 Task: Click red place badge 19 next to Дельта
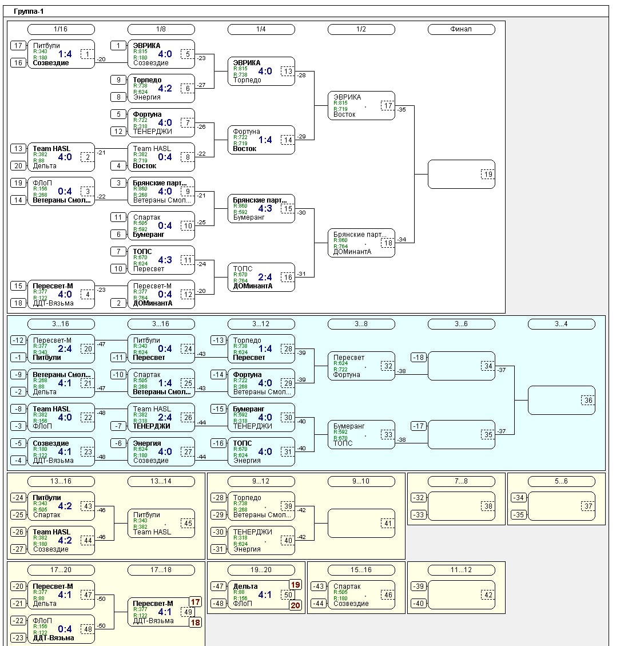pyautogui.click(x=295, y=585)
